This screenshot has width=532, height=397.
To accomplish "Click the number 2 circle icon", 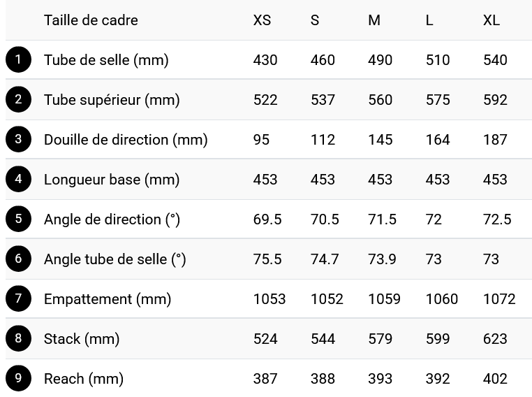I will 18,99.
